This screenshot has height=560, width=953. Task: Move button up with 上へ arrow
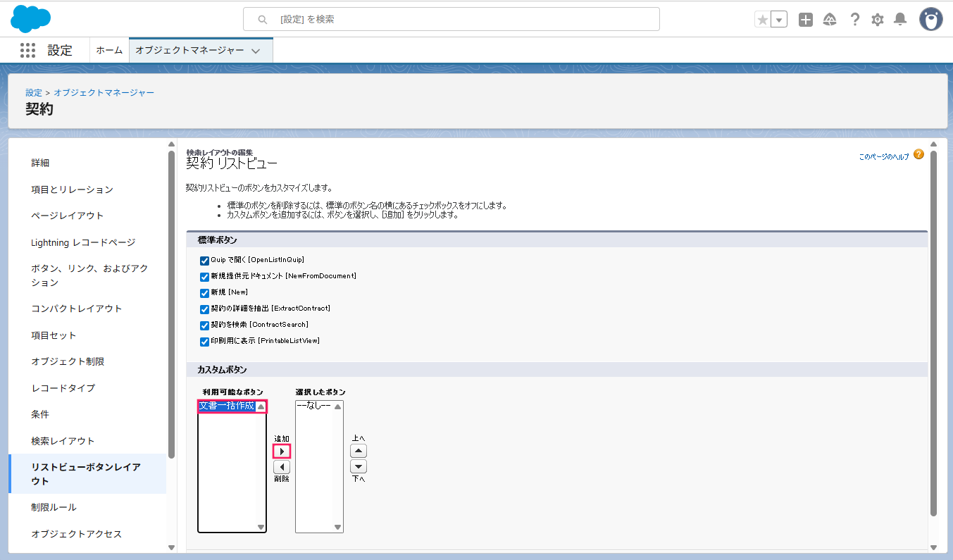359,451
